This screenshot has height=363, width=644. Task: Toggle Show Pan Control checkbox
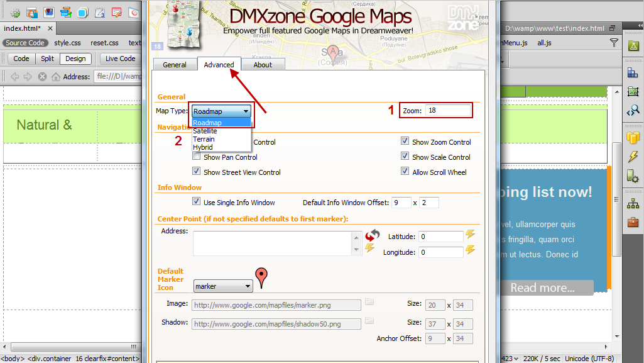pos(196,156)
